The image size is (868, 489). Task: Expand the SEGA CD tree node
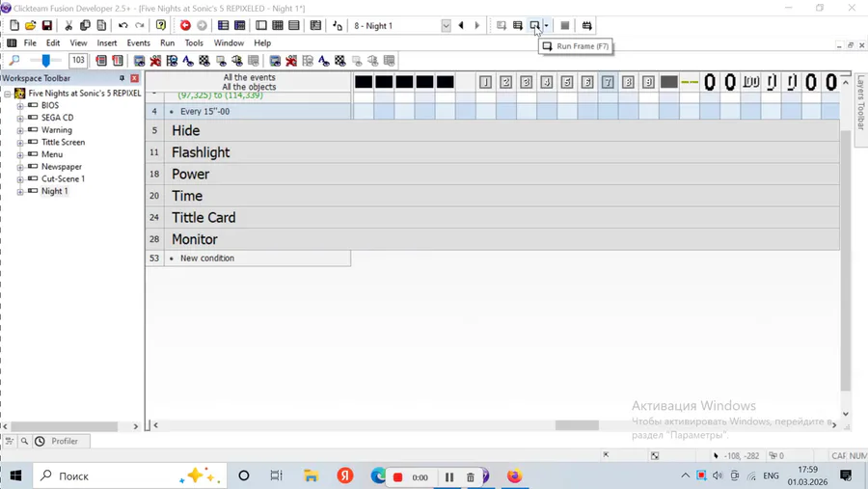pos(20,118)
